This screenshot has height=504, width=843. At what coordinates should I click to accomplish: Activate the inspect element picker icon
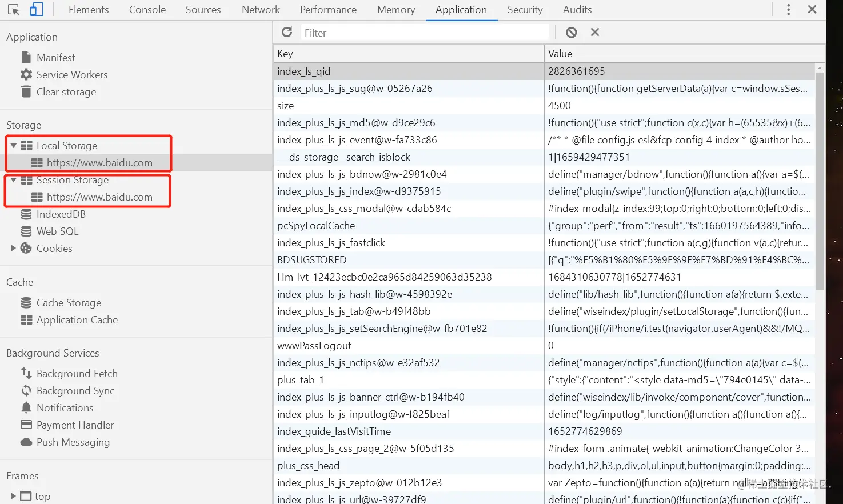coord(14,10)
